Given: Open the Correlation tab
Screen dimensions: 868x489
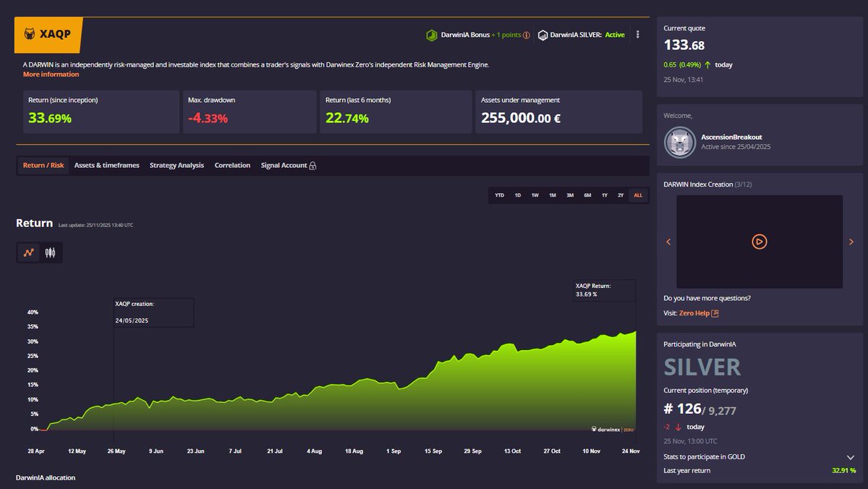Looking at the screenshot, I should coord(232,165).
